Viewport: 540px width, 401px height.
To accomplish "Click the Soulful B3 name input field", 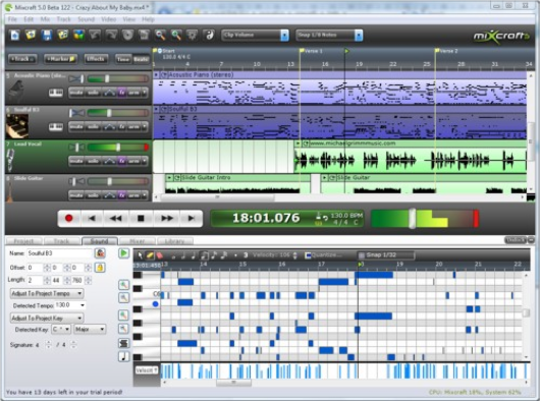I will (x=59, y=254).
